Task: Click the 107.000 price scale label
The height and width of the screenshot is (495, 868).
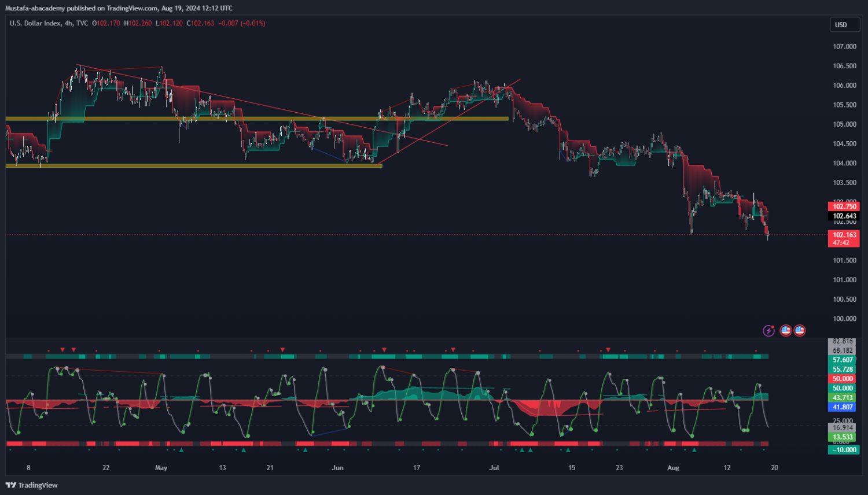Action: pyautogui.click(x=844, y=47)
